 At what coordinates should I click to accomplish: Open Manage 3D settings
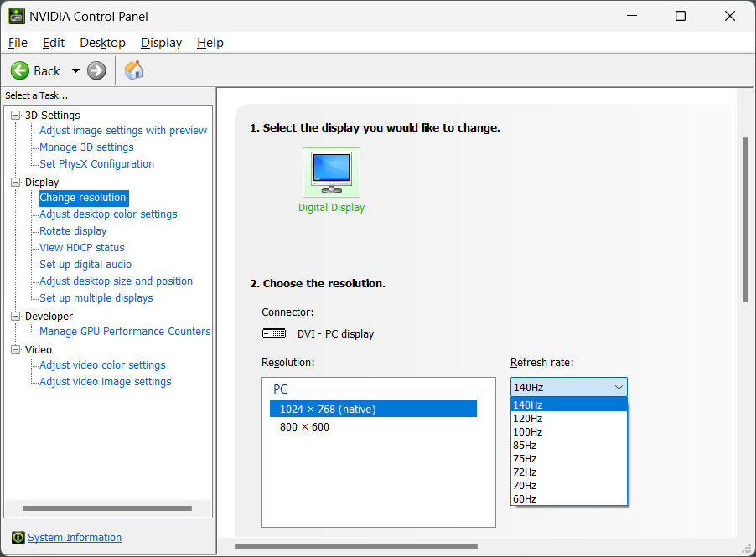pyautogui.click(x=86, y=147)
